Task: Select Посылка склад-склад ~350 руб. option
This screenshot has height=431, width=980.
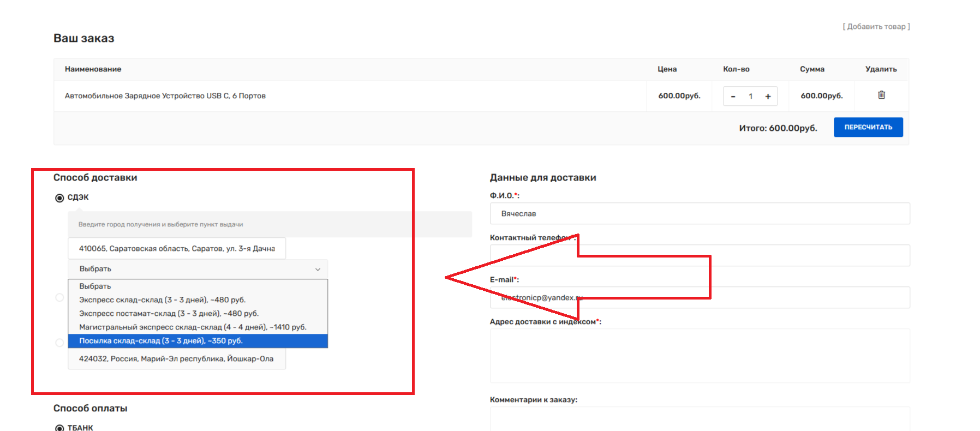Action: (160, 341)
